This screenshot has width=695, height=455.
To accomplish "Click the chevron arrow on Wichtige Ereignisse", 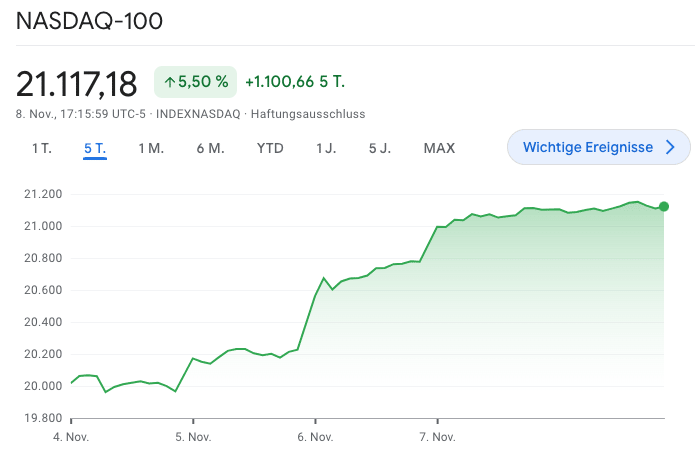I will click(671, 148).
